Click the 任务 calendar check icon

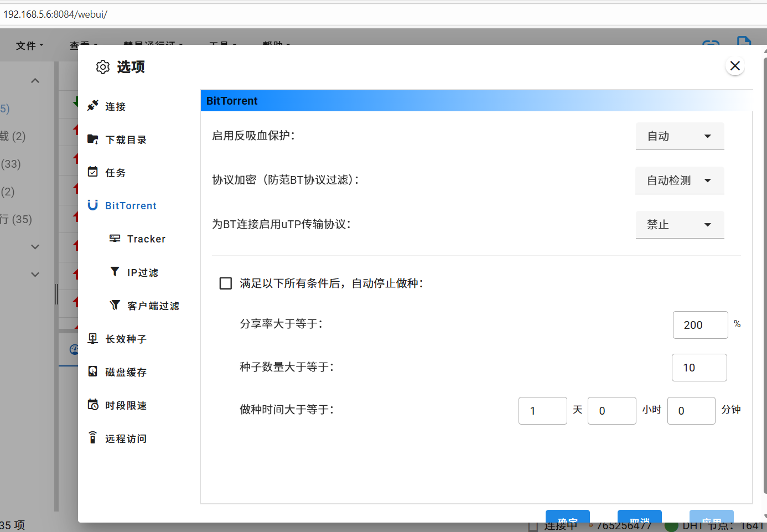coord(93,172)
